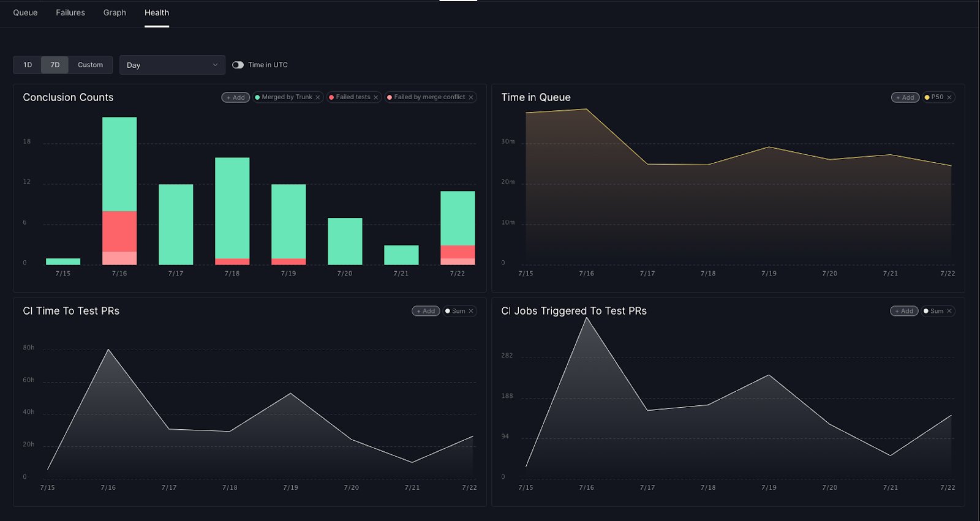Open the Day granularity dropdown
The width and height of the screenshot is (980, 521).
172,65
